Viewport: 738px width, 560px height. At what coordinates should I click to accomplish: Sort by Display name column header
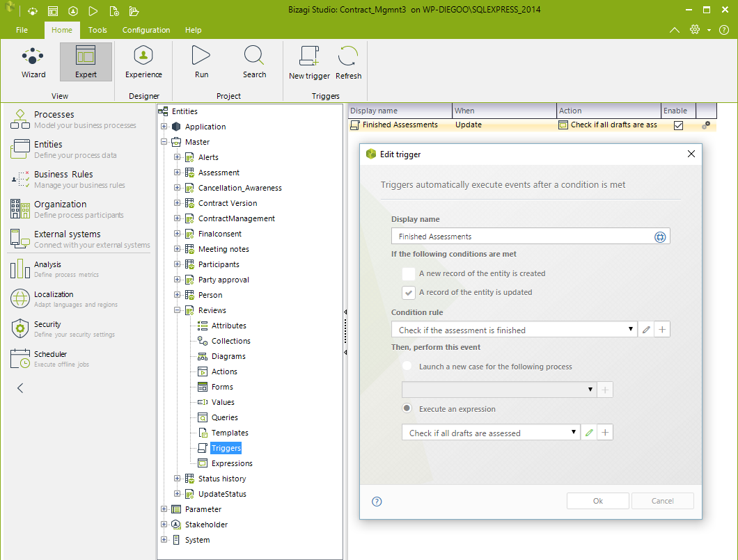400,111
